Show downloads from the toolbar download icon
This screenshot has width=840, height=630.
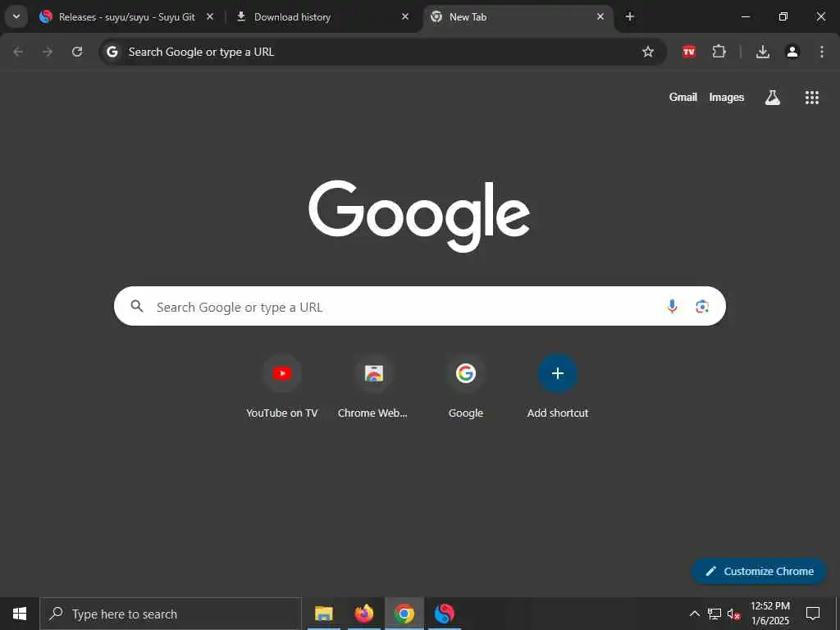pyautogui.click(x=763, y=52)
